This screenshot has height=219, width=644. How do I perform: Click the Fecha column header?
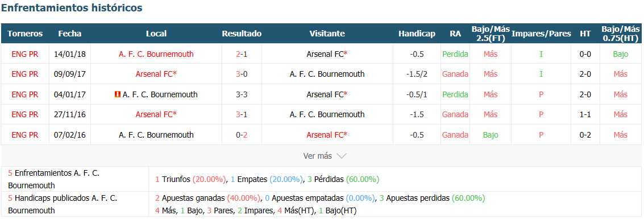tap(70, 34)
